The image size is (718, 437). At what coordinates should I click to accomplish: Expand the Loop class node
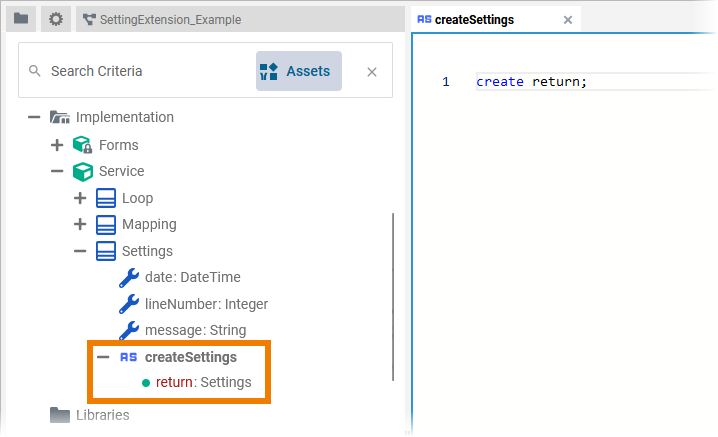pos(80,198)
